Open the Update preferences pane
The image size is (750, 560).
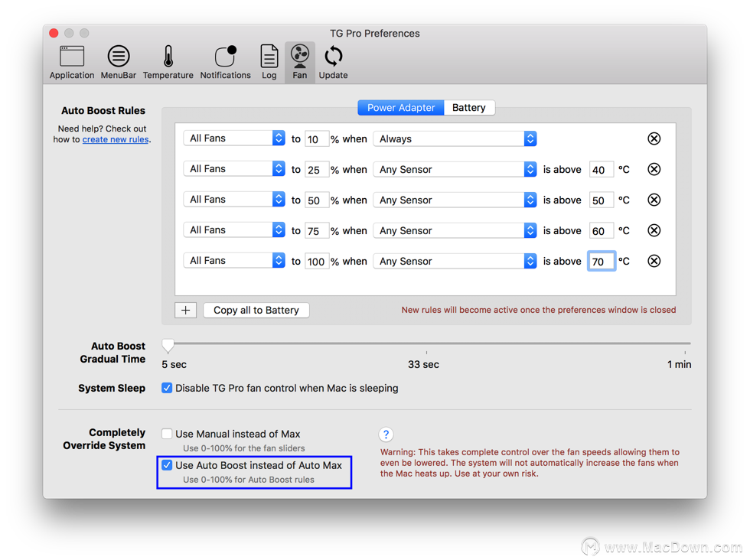pyautogui.click(x=334, y=63)
